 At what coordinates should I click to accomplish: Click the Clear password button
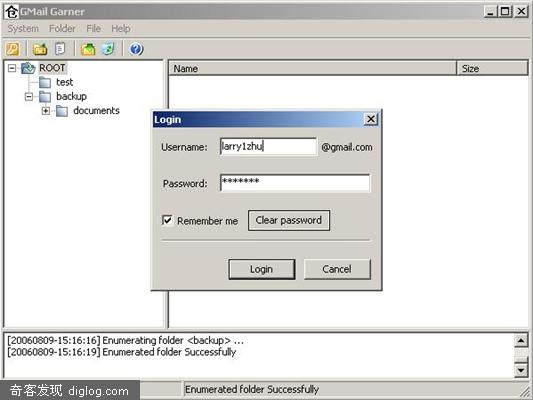click(289, 220)
